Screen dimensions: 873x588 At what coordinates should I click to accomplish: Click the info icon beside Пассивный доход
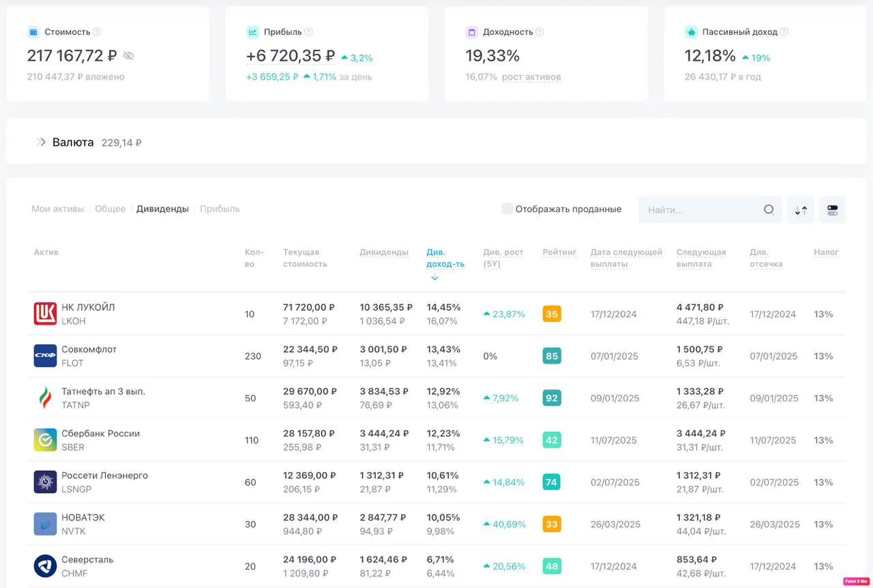pyautogui.click(x=784, y=32)
